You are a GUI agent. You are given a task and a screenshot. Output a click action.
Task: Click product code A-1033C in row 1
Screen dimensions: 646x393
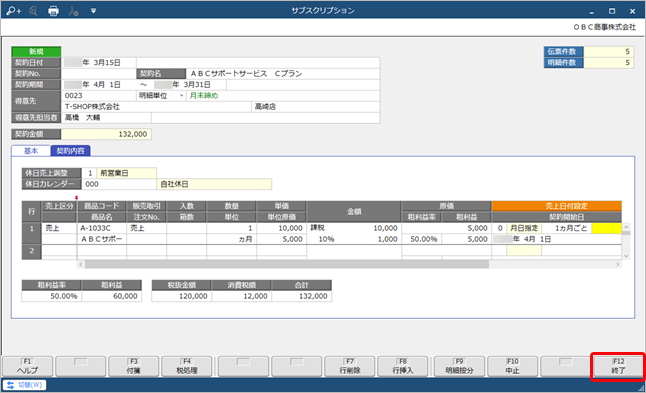(101, 228)
